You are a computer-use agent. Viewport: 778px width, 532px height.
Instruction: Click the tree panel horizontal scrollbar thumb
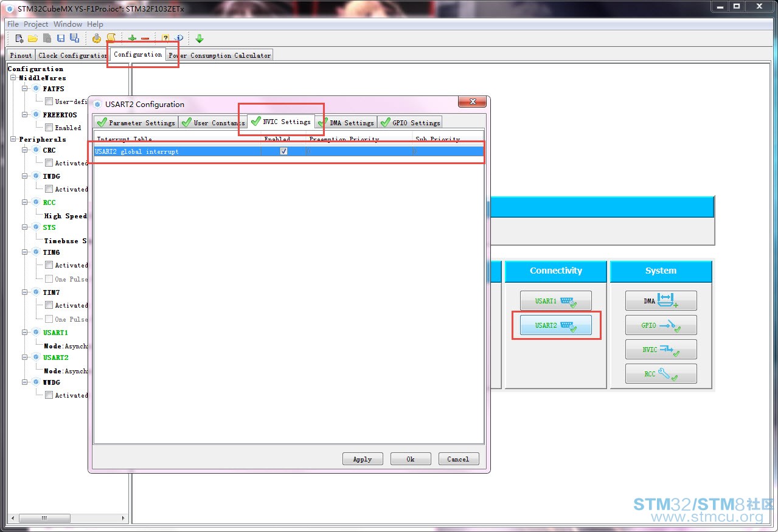pos(44,519)
